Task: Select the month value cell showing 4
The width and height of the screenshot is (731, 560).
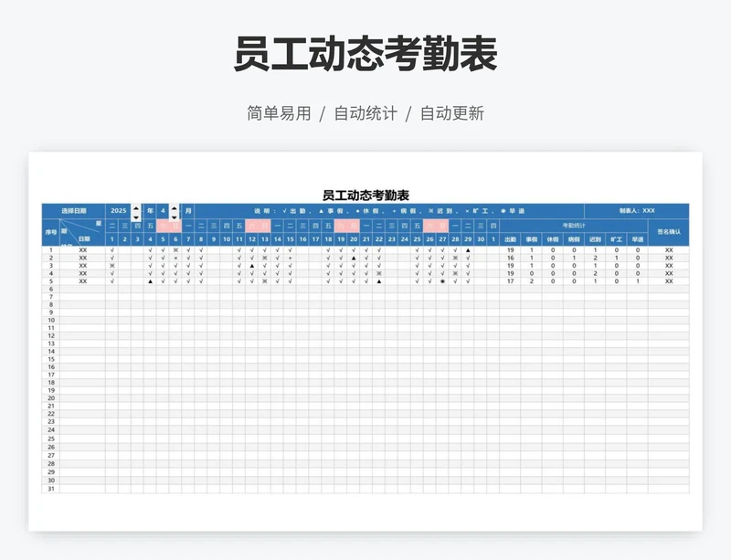Action: tap(163, 211)
